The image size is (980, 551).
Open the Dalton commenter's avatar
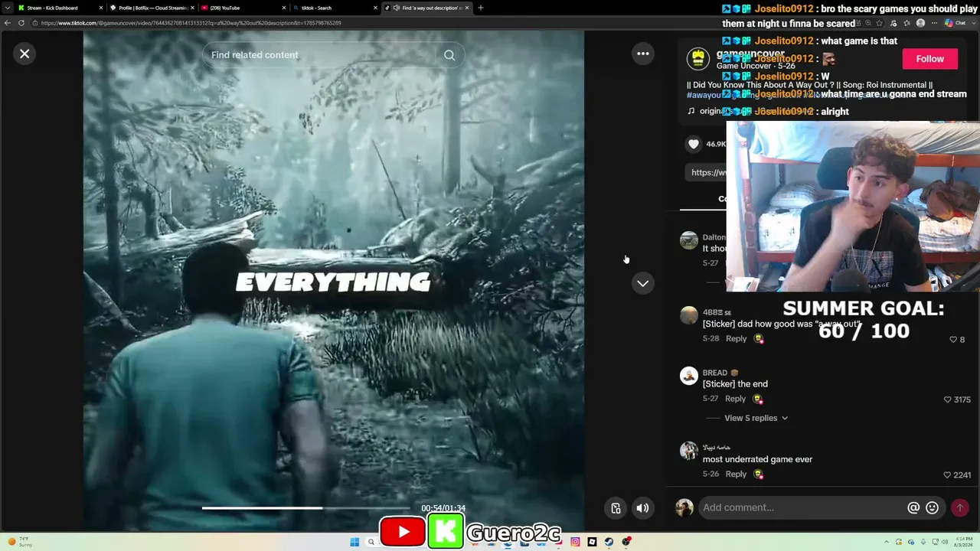[x=689, y=240]
